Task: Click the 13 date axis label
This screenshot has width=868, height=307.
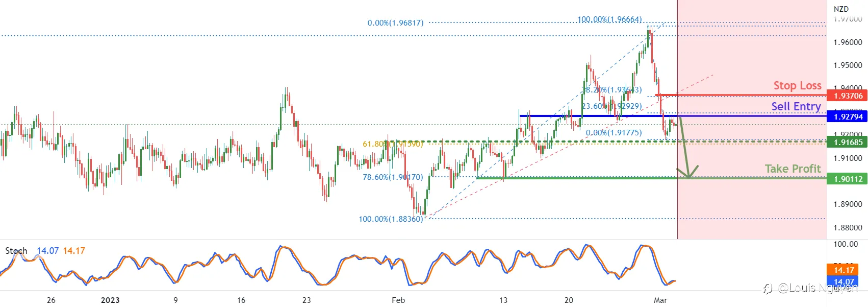Action: (503, 300)
